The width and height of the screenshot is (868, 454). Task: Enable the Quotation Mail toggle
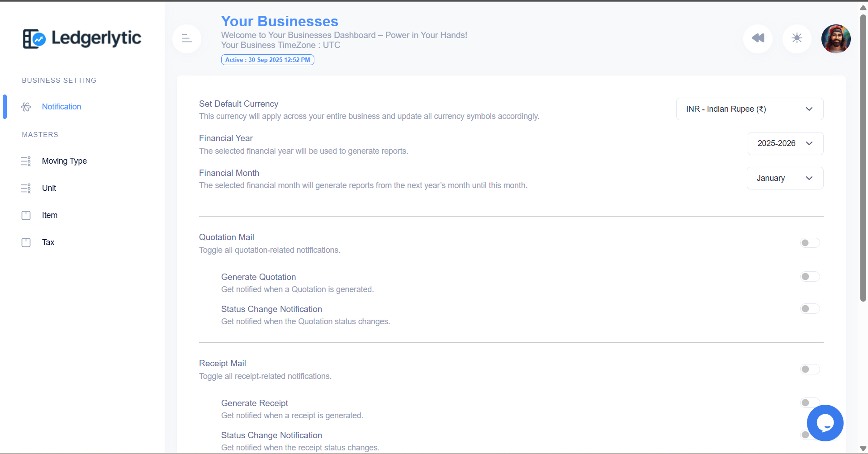click(809, 243)
